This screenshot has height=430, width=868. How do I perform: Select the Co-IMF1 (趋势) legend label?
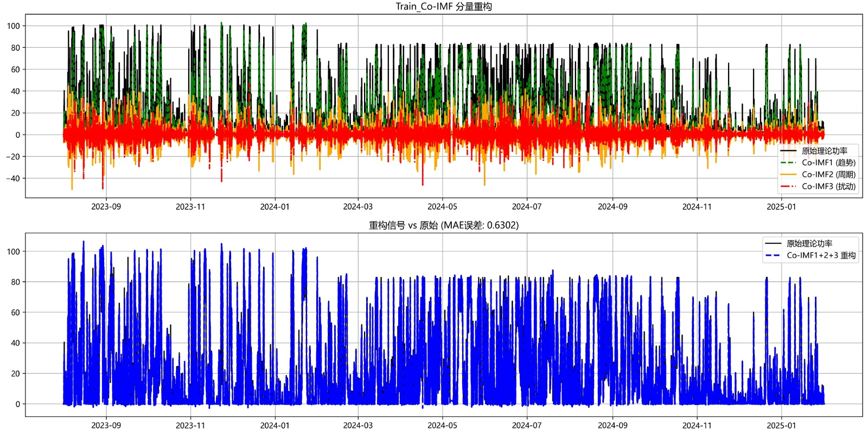coord(828,163)
